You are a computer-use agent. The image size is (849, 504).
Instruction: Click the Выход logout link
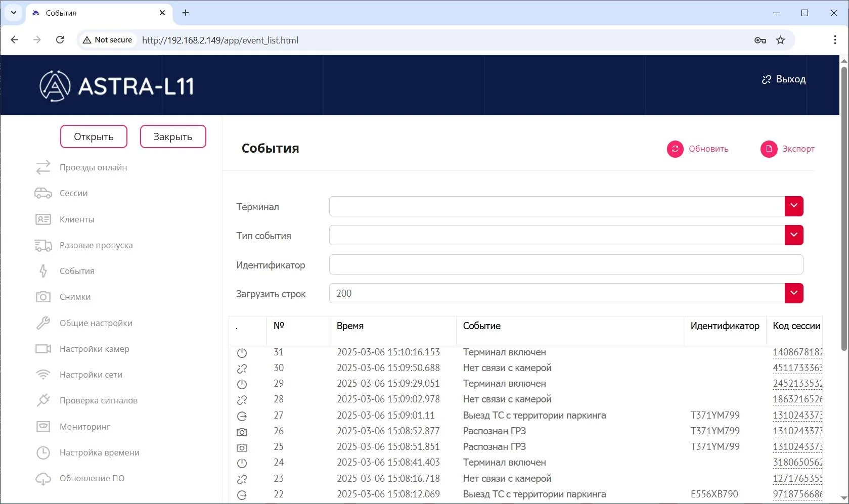(x=784, y=79)
